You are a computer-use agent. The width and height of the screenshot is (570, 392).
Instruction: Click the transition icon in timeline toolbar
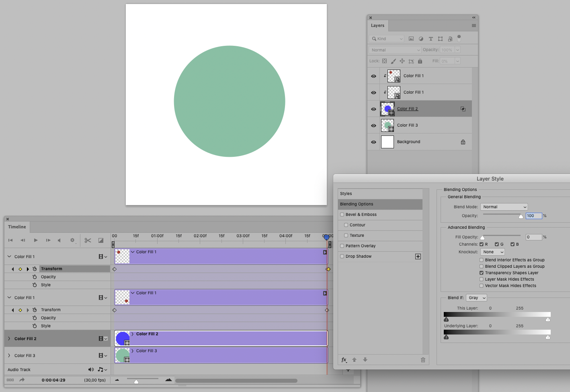point(100,240)
